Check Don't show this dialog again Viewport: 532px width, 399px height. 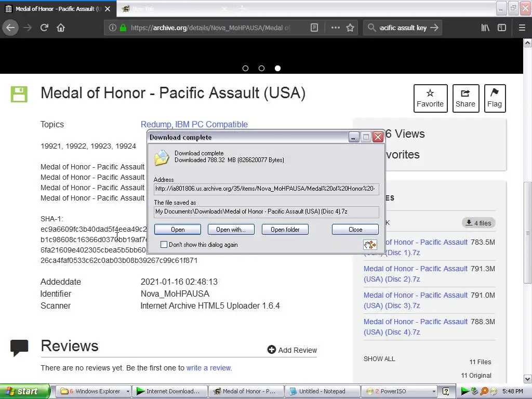tap(164, 244)
